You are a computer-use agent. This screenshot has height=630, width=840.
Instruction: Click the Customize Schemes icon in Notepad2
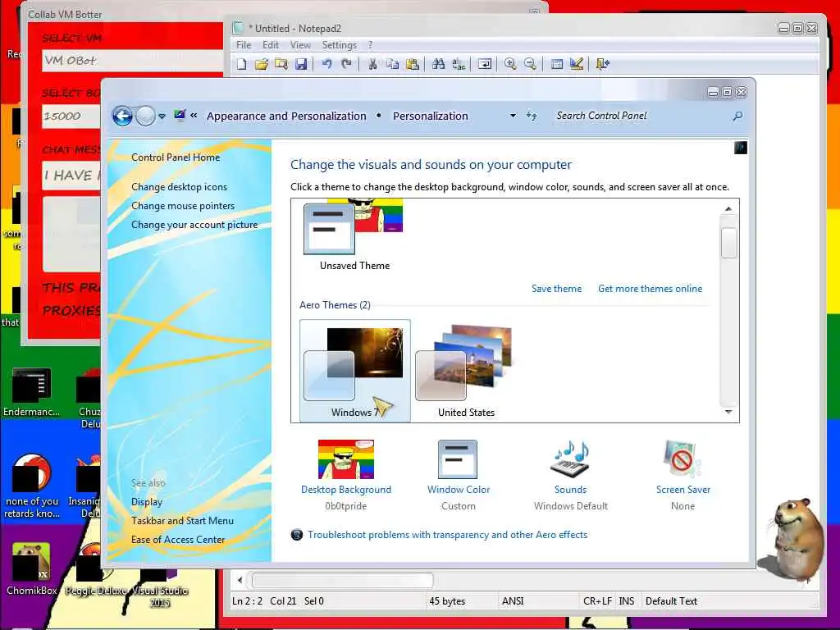pyautogui.click(x=577, y=64)
